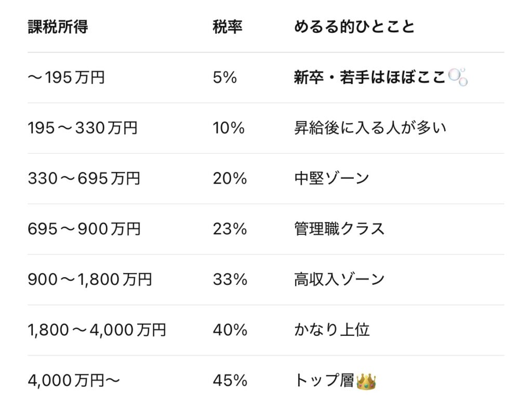Click the 課税所得 column header
The image size is (532, 405).
point(58,27)
